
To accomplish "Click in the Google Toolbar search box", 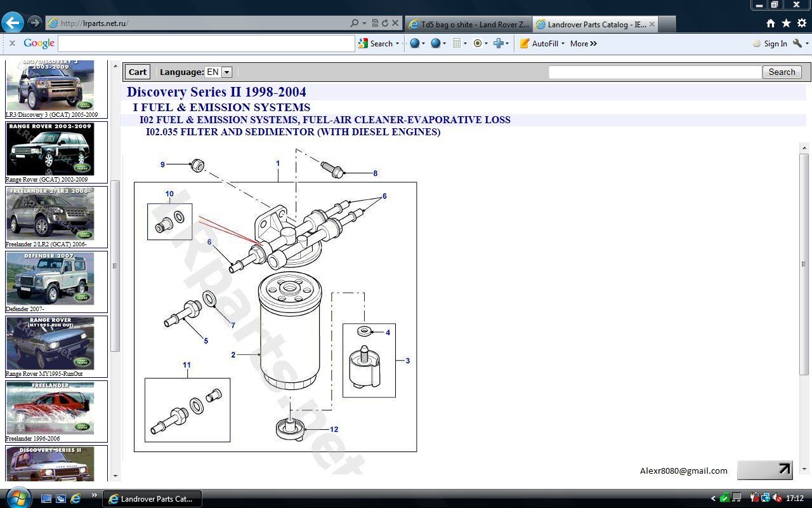I will (x=206, y=44).
